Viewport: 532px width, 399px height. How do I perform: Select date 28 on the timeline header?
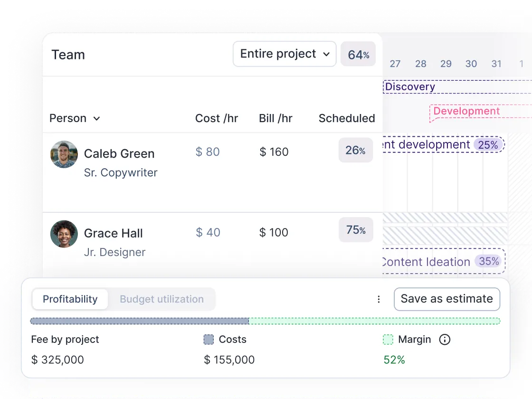(x=420, y=64)
